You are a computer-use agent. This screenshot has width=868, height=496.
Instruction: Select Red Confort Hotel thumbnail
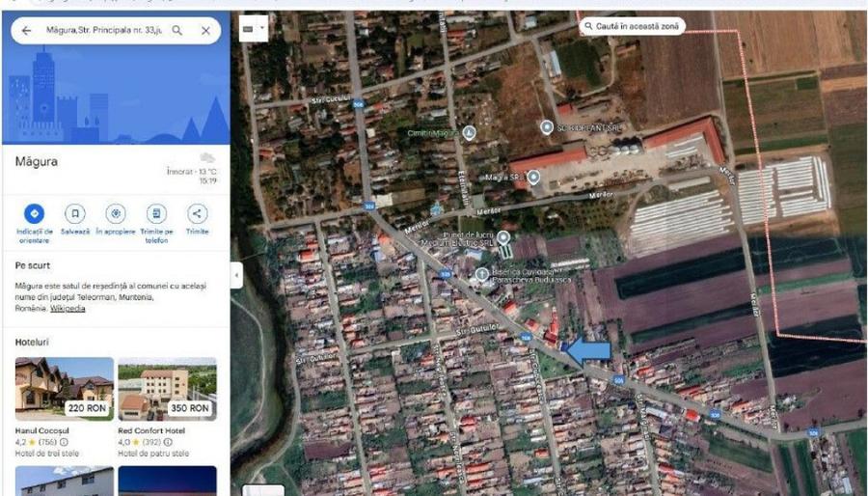[167, 389]
